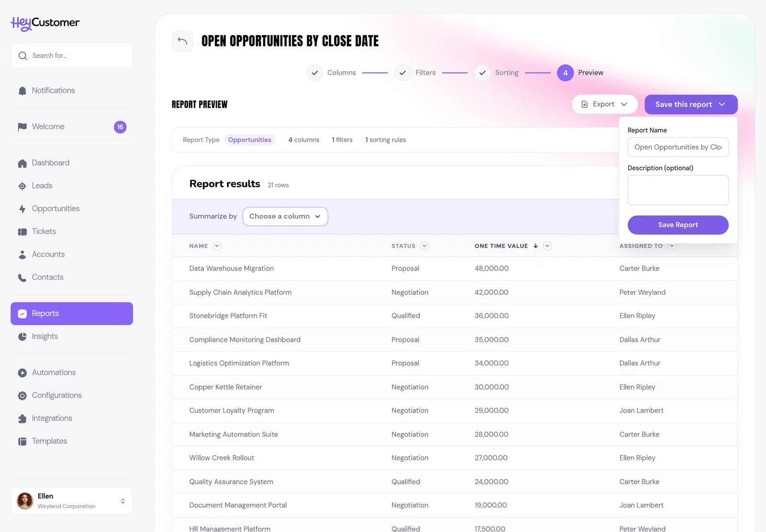Click Supply Chain Analytics Platform name
The image size is (766, 532).
click(x=240, y=293)
